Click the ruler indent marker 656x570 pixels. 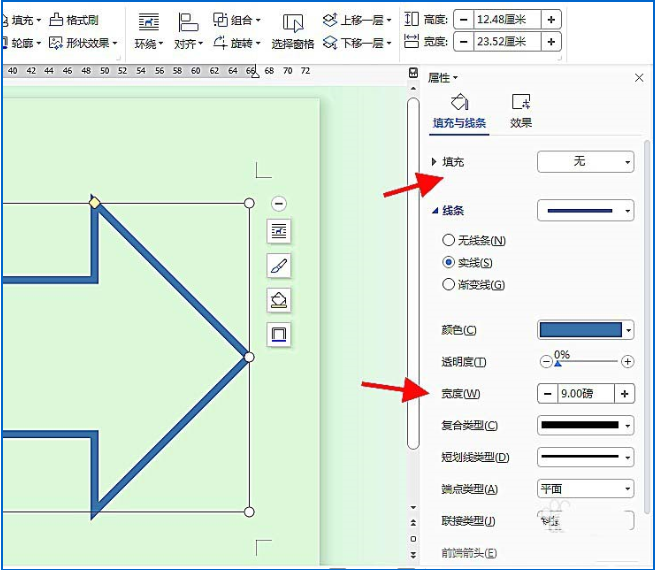pyautogui.click(x=255, y=73)
